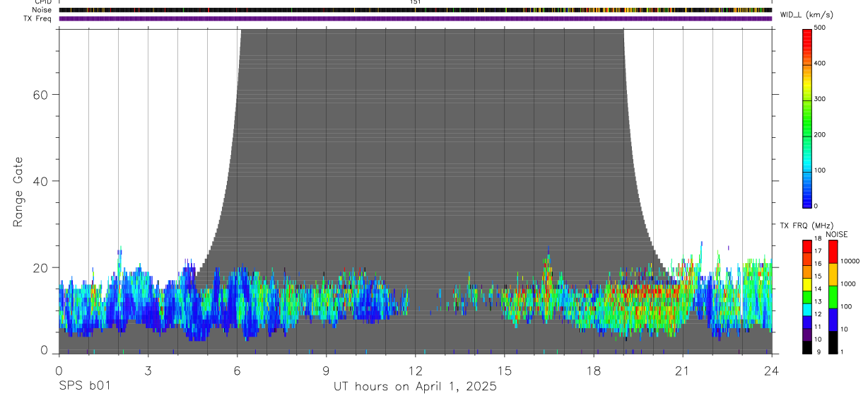The image size is (868, 401).
Task: Click the y-axis tick label 20
Action: point(40,268)
